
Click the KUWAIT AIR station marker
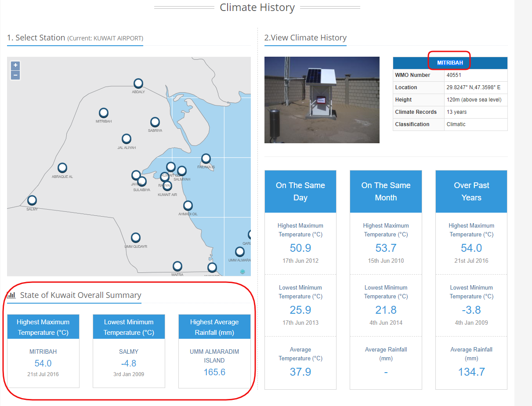click(x=167, y=186)
